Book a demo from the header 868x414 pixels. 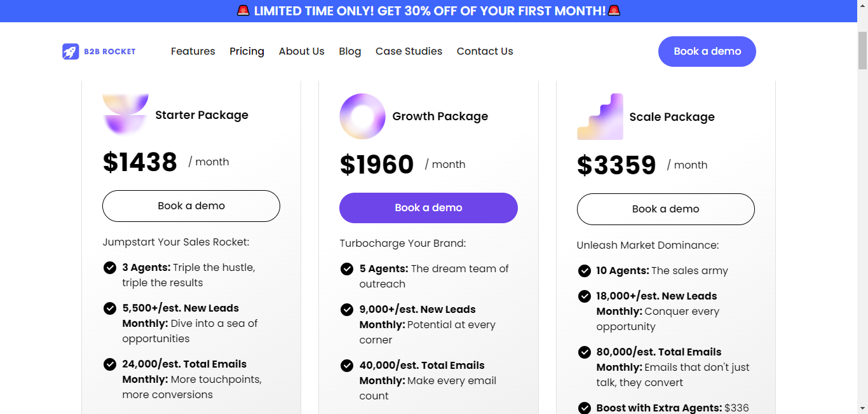click(x=707, y=52)
